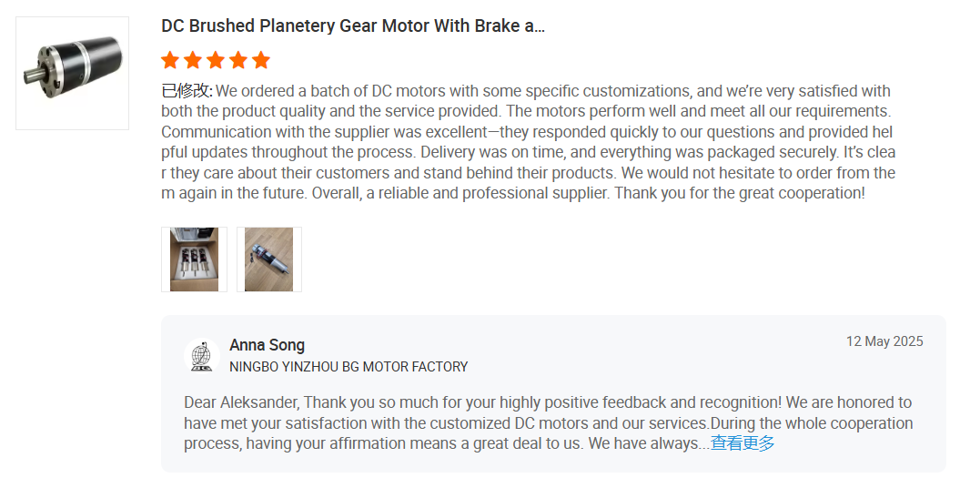The height and width of the screenshot is (488, 980).
Task: Click the truncated ellipsis ending the product title
Action: [x=537, y=25]
